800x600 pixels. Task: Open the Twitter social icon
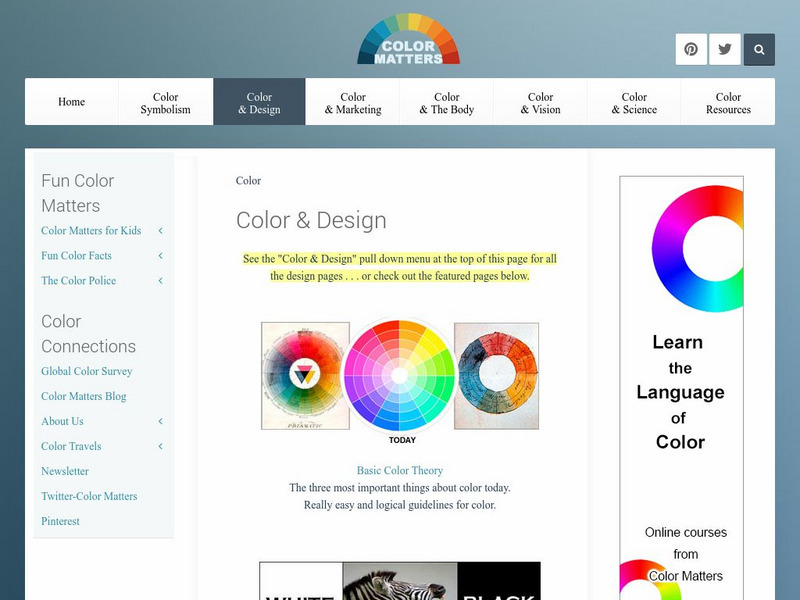pos(725,49)
